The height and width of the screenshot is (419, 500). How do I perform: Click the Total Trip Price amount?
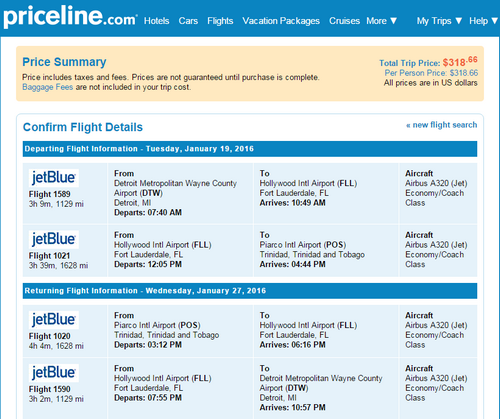point(460,62)
